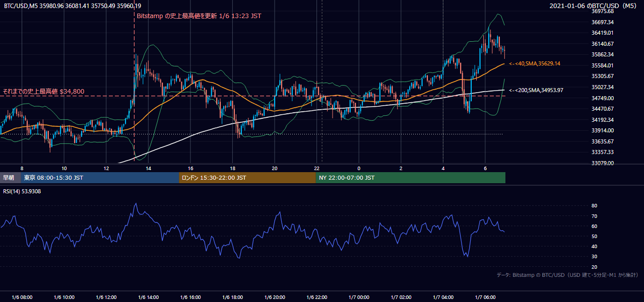This screenshot has height=302, width=644.
Task: Click the RSI axis level 50
Action: point(594,236)
